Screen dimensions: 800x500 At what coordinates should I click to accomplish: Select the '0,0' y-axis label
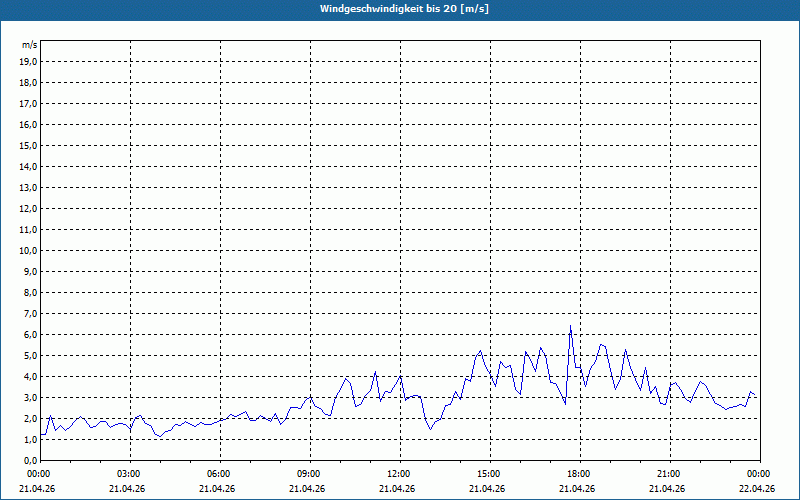30,460
